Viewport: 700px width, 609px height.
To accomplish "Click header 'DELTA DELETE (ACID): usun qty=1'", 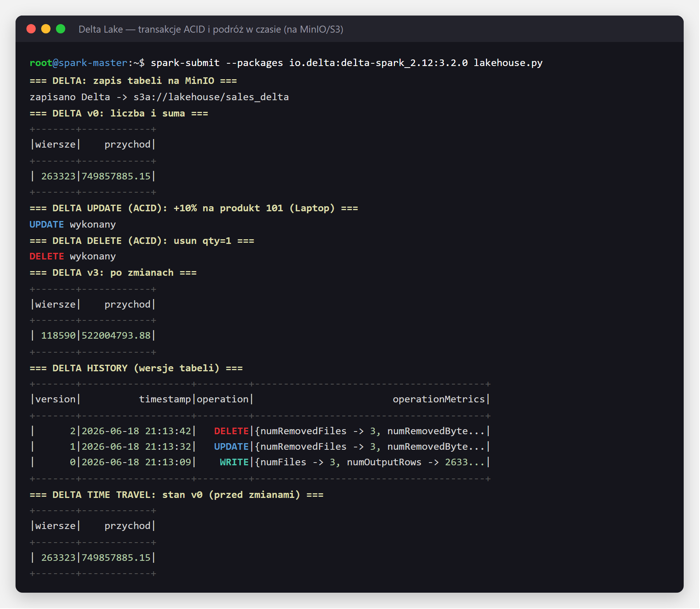I will [142, 241].
